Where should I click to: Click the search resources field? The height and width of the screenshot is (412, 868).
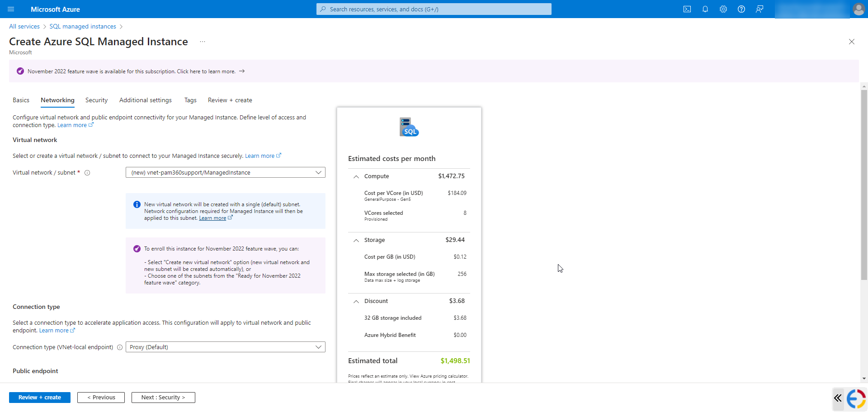click(433, 9)
